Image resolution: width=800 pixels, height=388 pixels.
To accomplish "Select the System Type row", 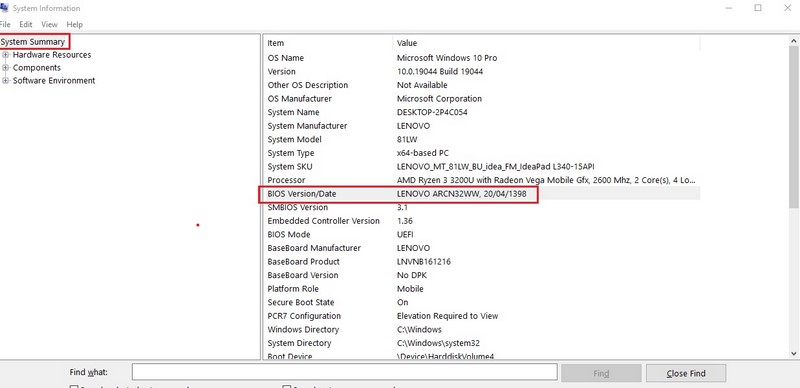I will pos(482,153).
